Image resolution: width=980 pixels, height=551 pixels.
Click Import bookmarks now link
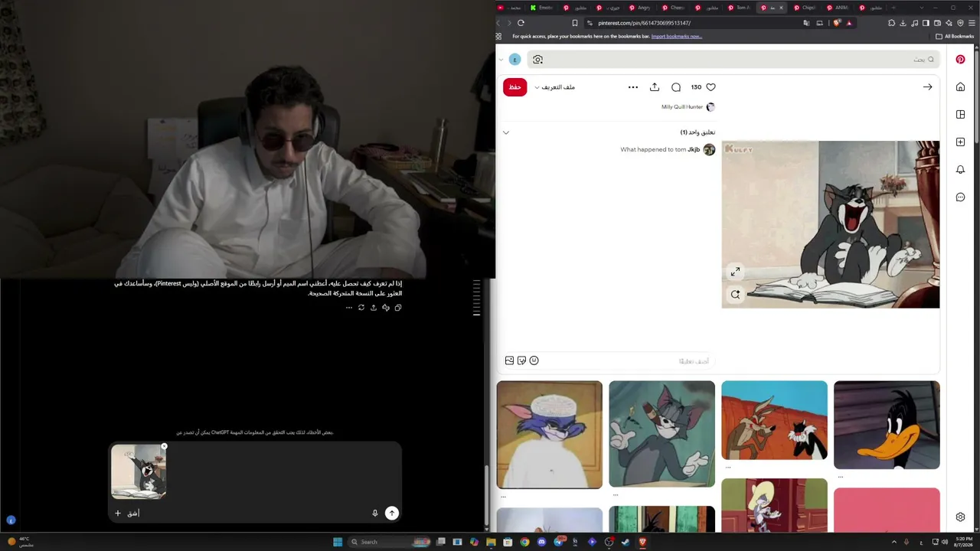click(676, 36)
